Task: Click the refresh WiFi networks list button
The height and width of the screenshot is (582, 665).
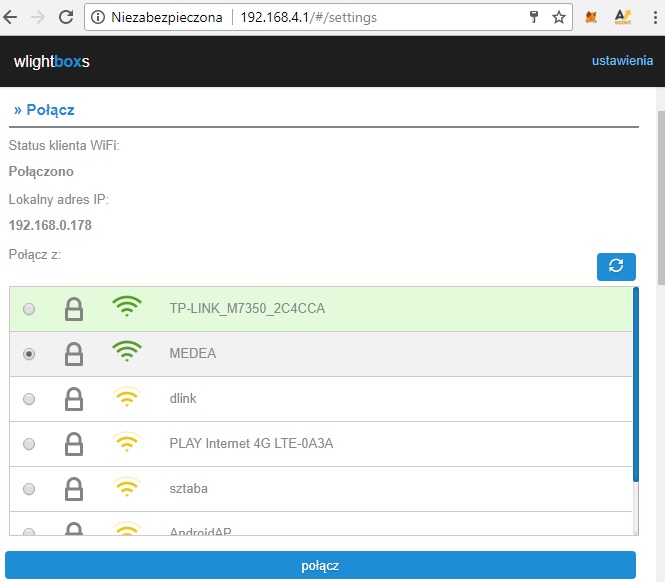Action: point(616,266)
